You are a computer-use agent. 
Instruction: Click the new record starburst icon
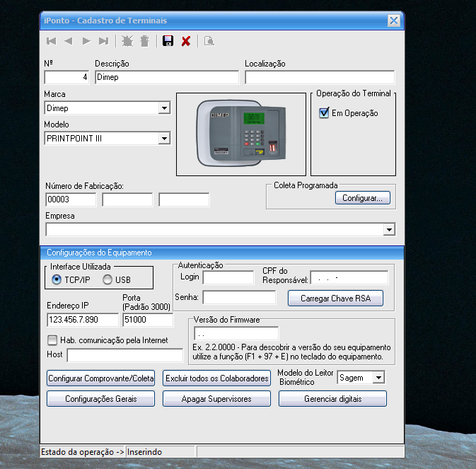tap(127, 41)
